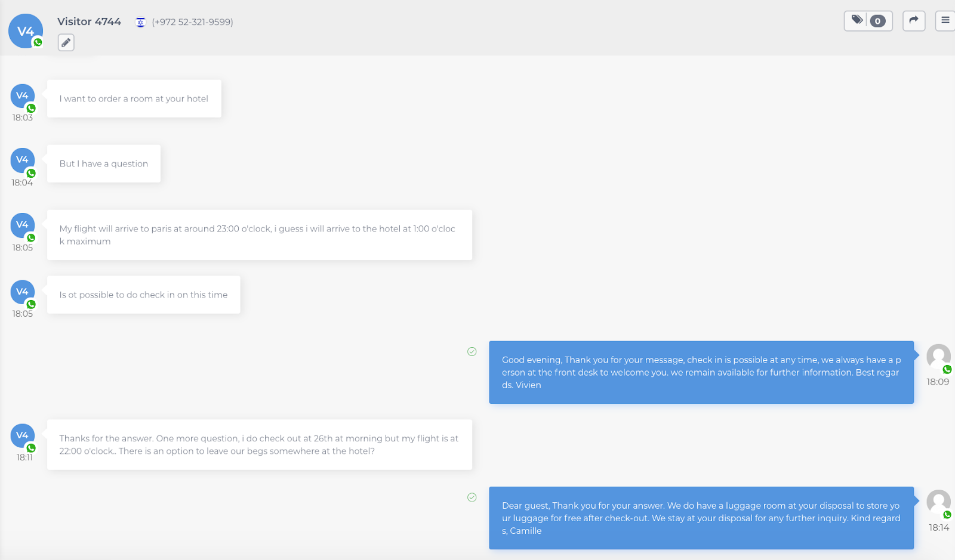The image size is (955, 560).
Task: Click the visitor avatar at 18:03
Action: (x=23, y=96)
